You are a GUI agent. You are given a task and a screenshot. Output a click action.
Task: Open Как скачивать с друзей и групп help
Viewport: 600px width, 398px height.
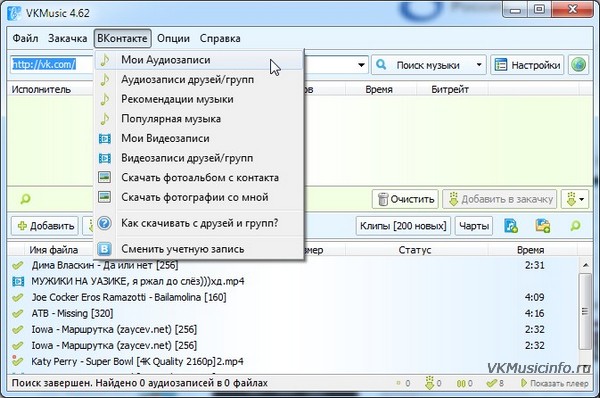199,223
